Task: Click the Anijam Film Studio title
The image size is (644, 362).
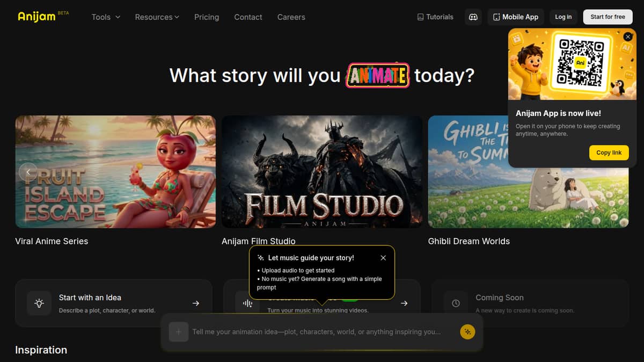Action: coord(259,241)
